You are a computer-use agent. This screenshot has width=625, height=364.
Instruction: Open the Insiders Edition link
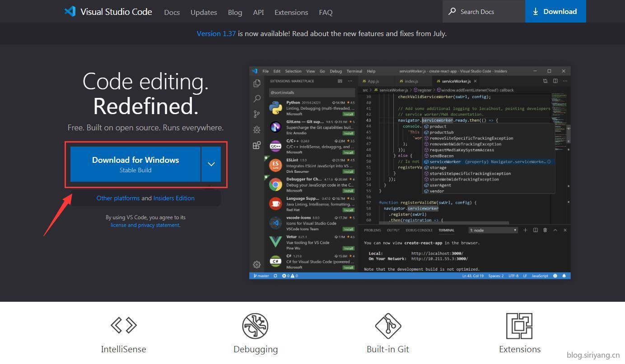coord(174,198)
